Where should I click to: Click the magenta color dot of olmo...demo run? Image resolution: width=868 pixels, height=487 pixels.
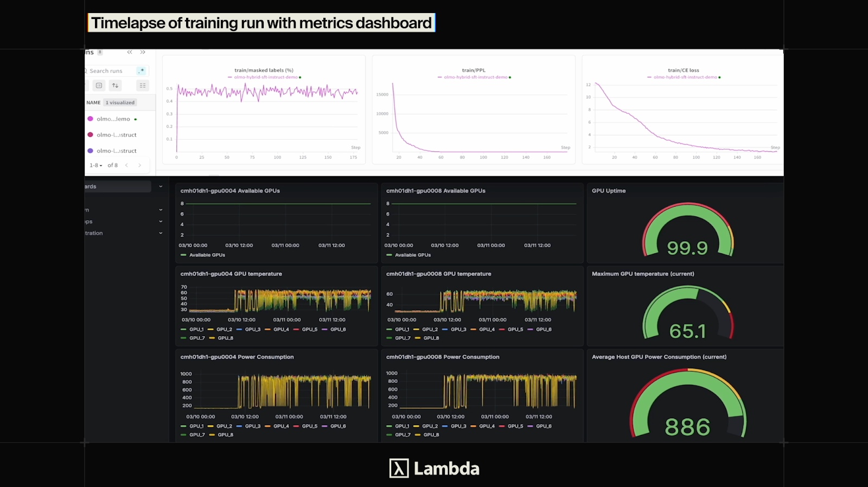coord(90,119)
